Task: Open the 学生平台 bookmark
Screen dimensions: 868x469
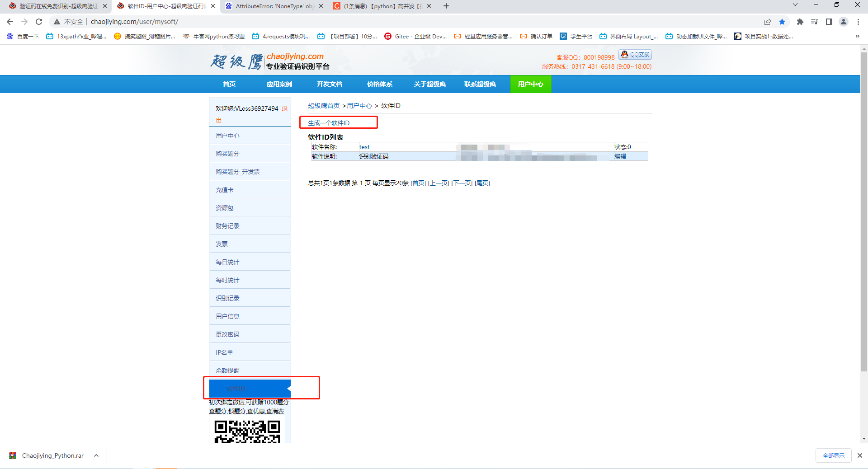Action: coord(576,36)
